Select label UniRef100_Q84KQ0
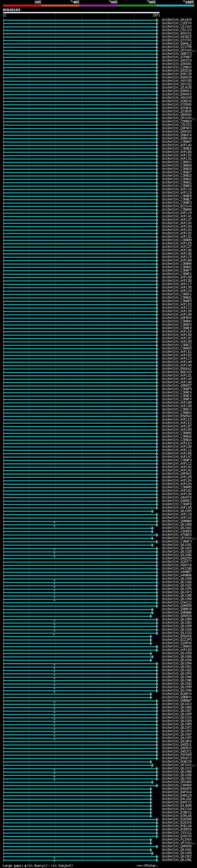Image resolution: width=197 pixels, height=868 pixels. [177, 115]
